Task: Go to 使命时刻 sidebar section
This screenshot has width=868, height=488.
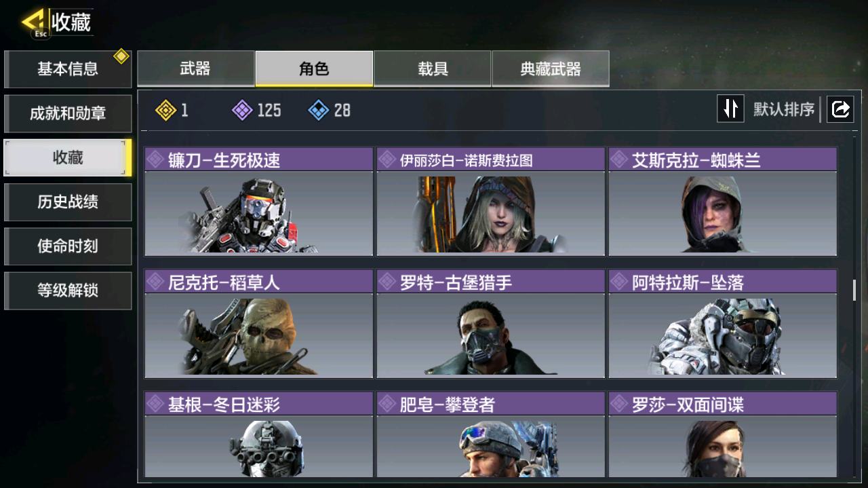Action: click(68, 246)
